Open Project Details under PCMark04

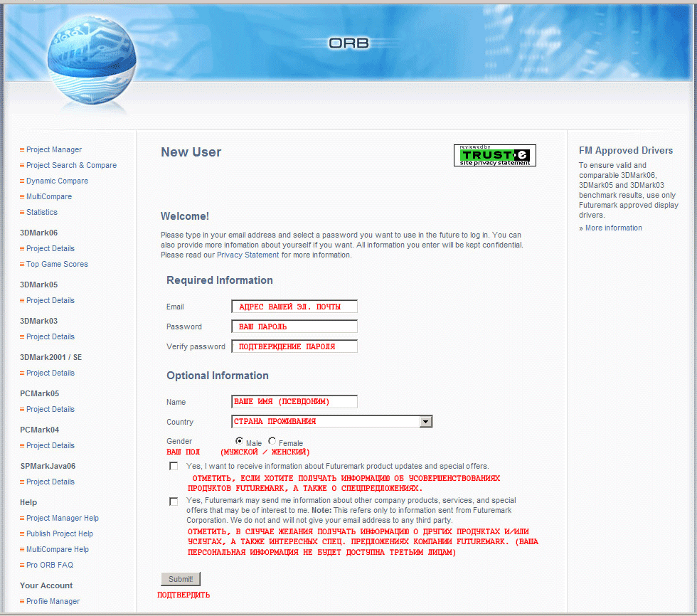point(50,445)
